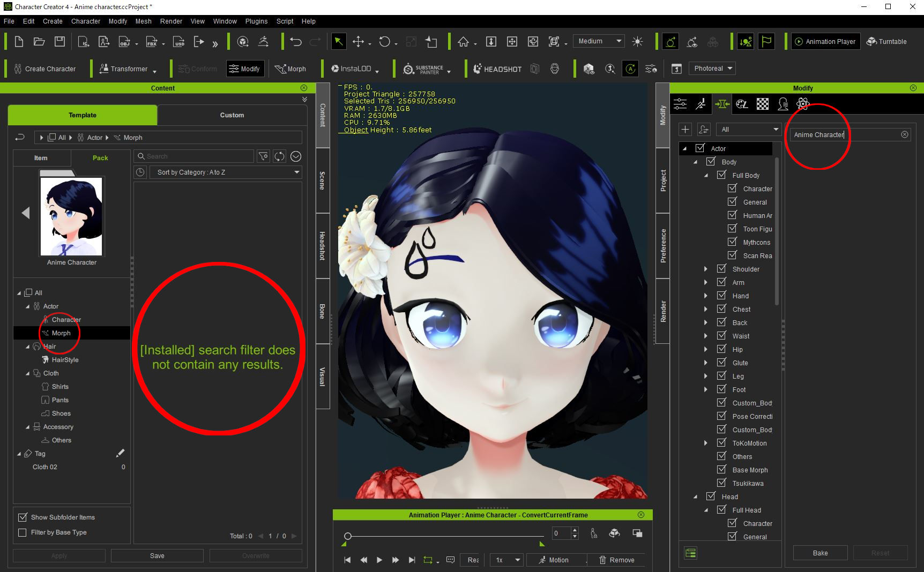Click the play button in Animation Player

click(x=379, y=560)
